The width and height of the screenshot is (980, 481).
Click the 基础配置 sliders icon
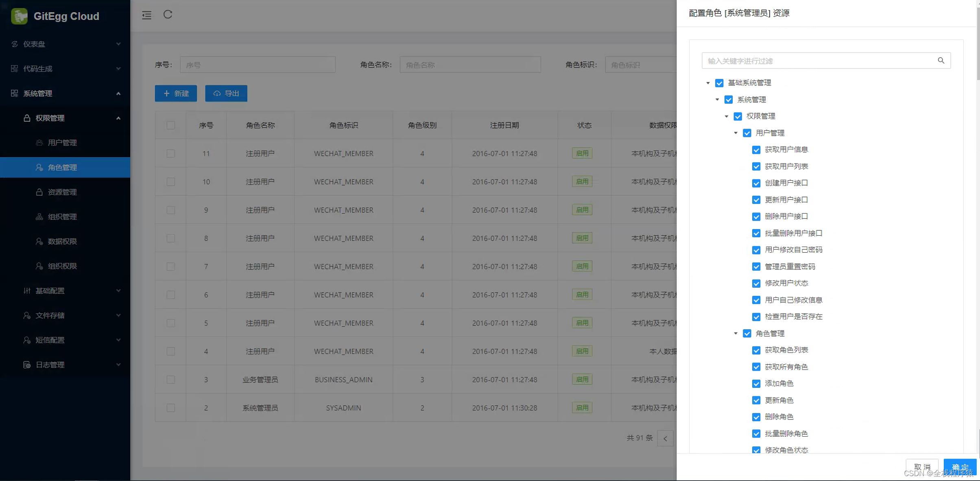click(27, 291)
